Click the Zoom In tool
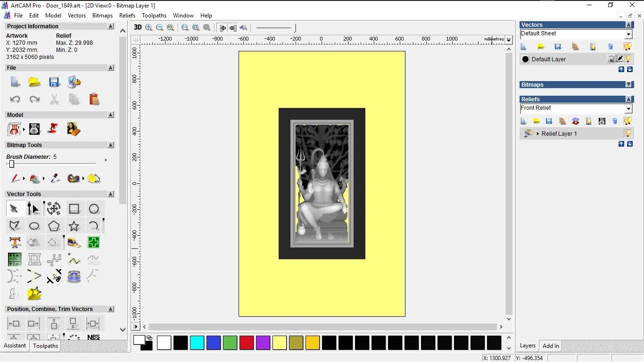The width and height of the screenshot is (644, 362). pos(149,27)
